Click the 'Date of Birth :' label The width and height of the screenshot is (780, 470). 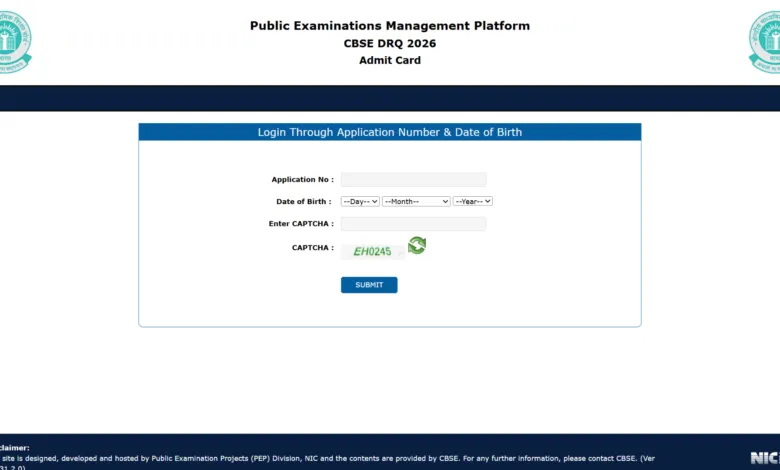pyautogui.click(x=303, y=201)
